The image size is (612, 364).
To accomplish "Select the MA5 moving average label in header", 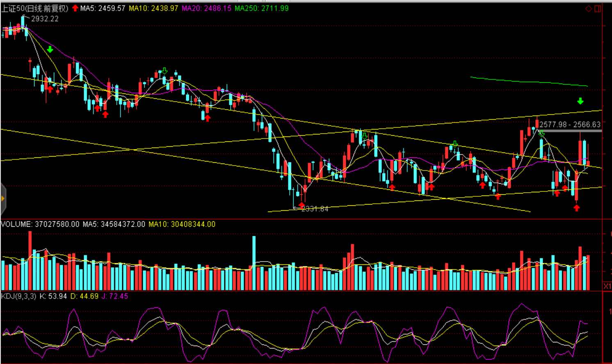I will (103, 8).
